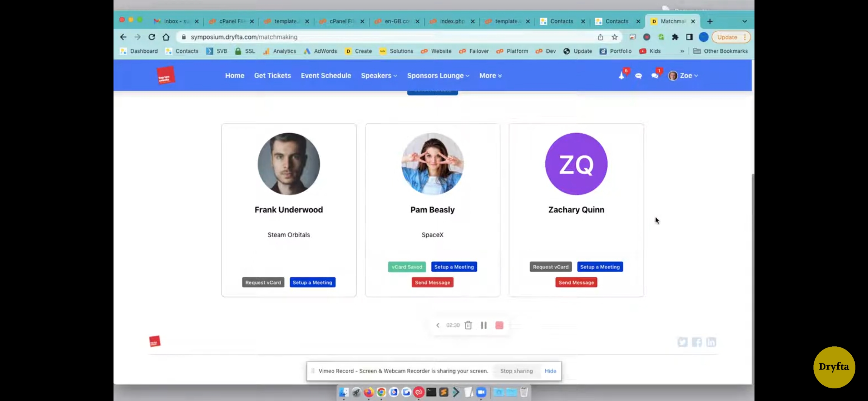The width and height of the screenshot is (868, 401).
Task: Open Pam Beasly's profile photo
Action: coord(433,164)
